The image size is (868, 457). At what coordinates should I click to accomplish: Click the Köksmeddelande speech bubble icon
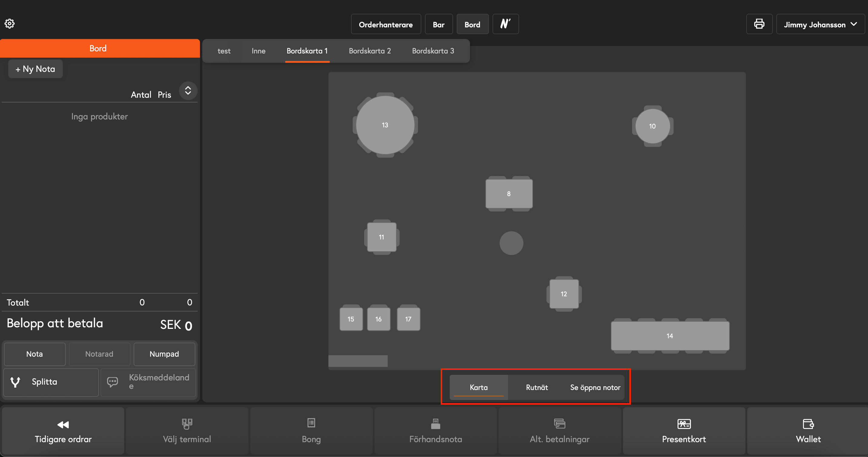[113, 382]
